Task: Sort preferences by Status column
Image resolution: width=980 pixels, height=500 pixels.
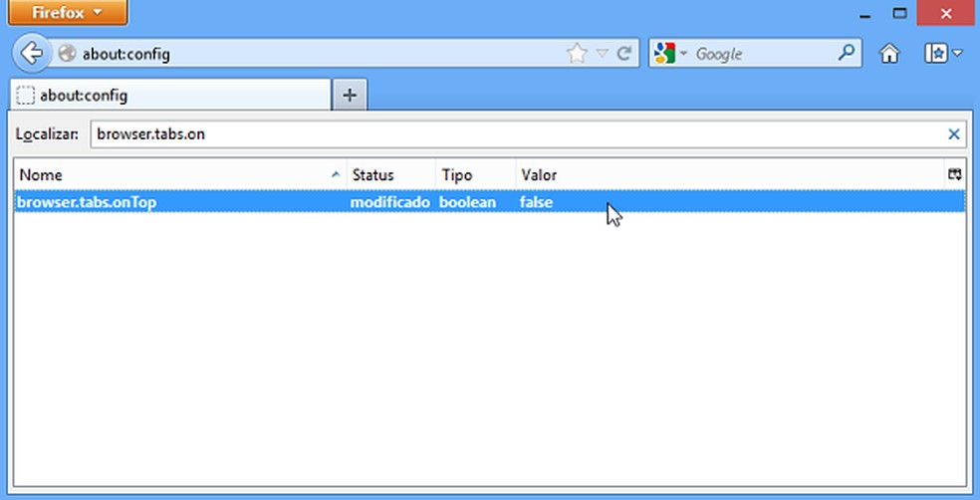Action: pos(391,175)
